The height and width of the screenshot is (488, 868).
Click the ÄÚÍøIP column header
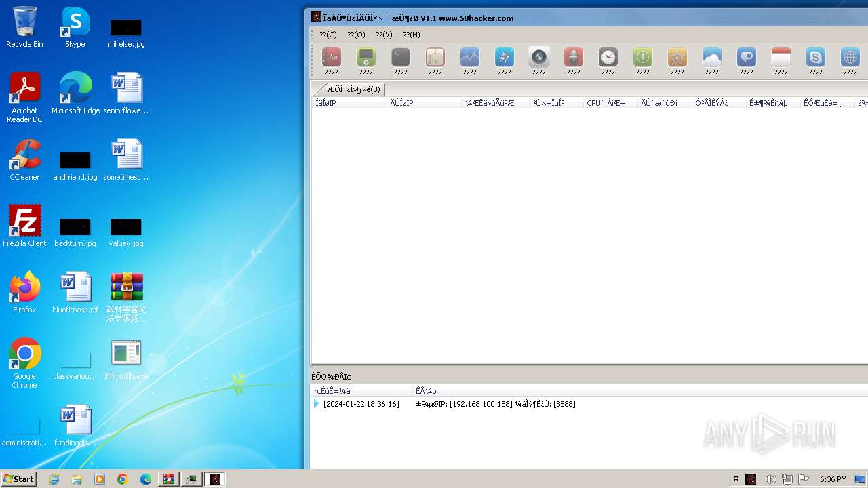tap(424, 103)
